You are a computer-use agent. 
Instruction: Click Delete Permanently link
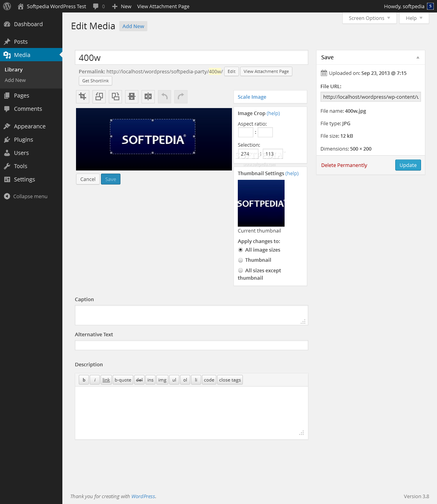(x=344, y=165)
